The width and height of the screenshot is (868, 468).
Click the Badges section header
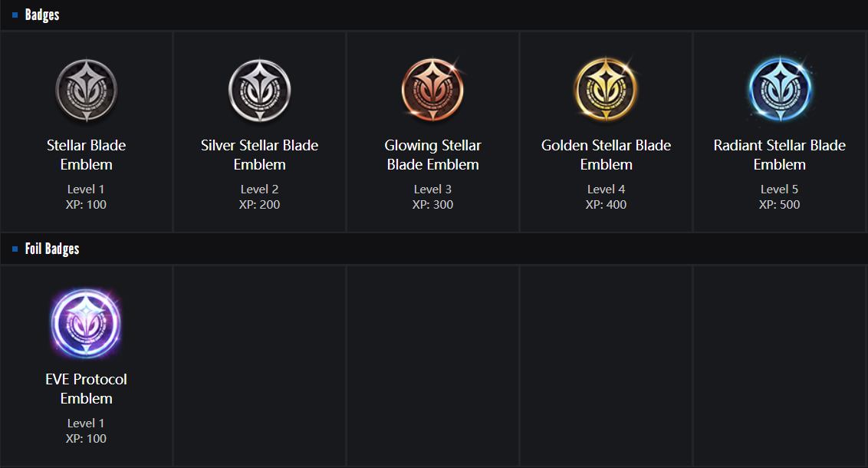tap(42, 15)
